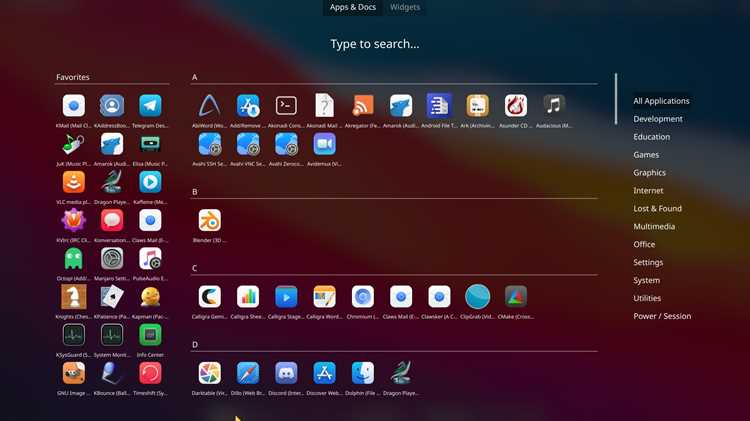Screen dimensions: 750x421
Task: Open Octopi green ghost icon
Action: coord(74,259)
